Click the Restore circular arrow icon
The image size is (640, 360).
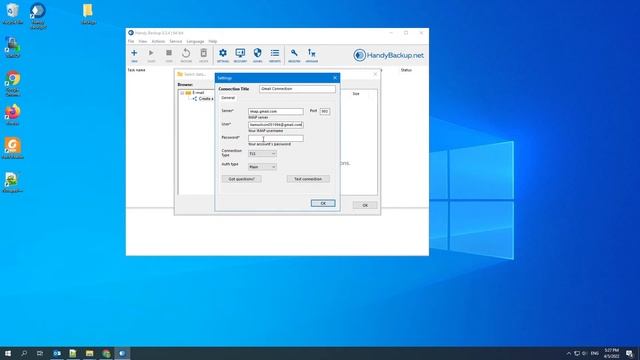186,53
